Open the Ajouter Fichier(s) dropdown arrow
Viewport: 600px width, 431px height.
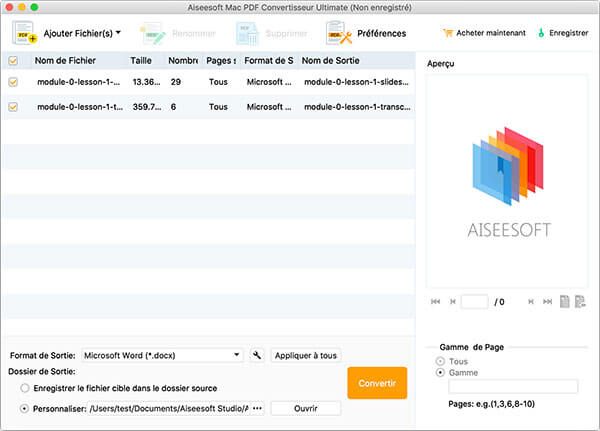(119, 33)
